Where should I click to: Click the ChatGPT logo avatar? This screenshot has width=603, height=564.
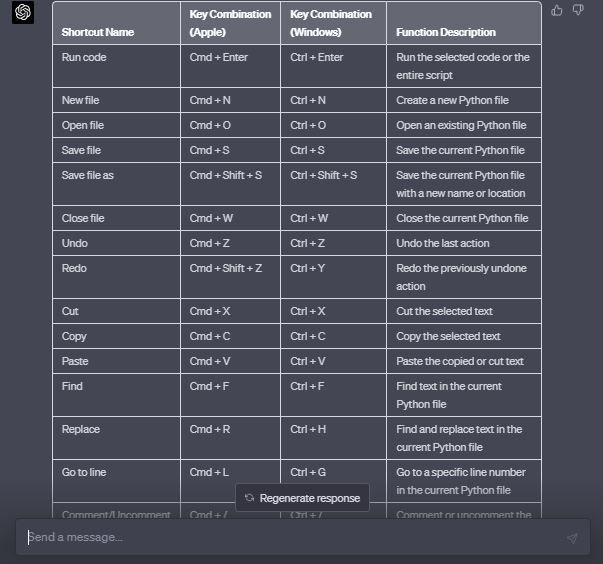[23, 12]
